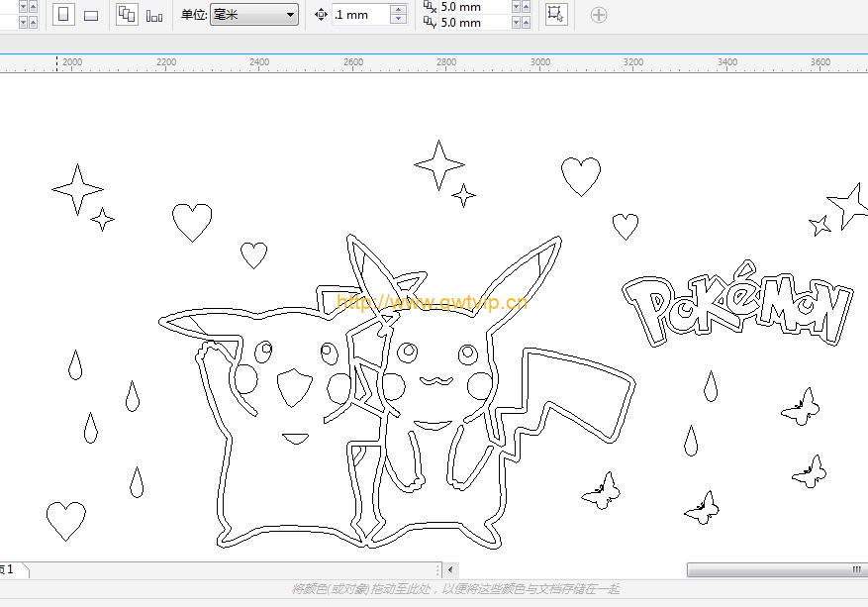This screenshot has width=868, height=607.
Task: Apply page layout to current page only
Action: (x=154, y=15)
